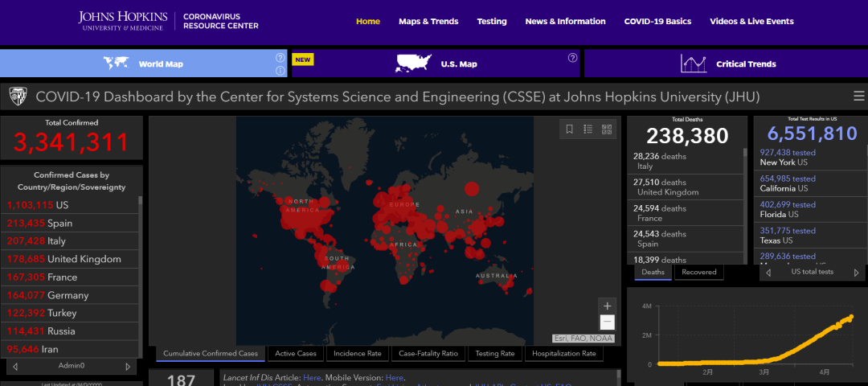The width and height of the screenshot is (868, 386).
Task: Click the 6,551,810 total test results figure
Action: click(x=813, y=133)
